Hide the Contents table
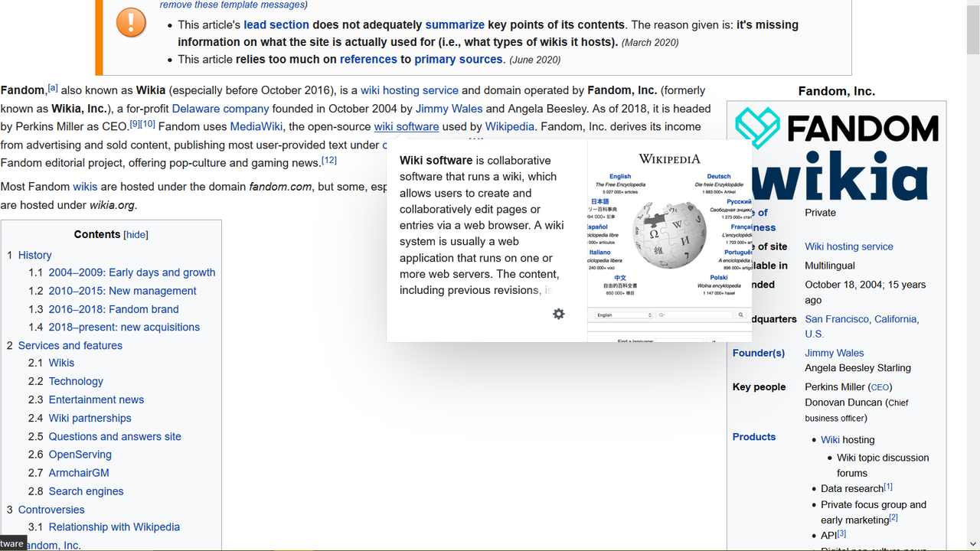 click(x=136, y=235)
